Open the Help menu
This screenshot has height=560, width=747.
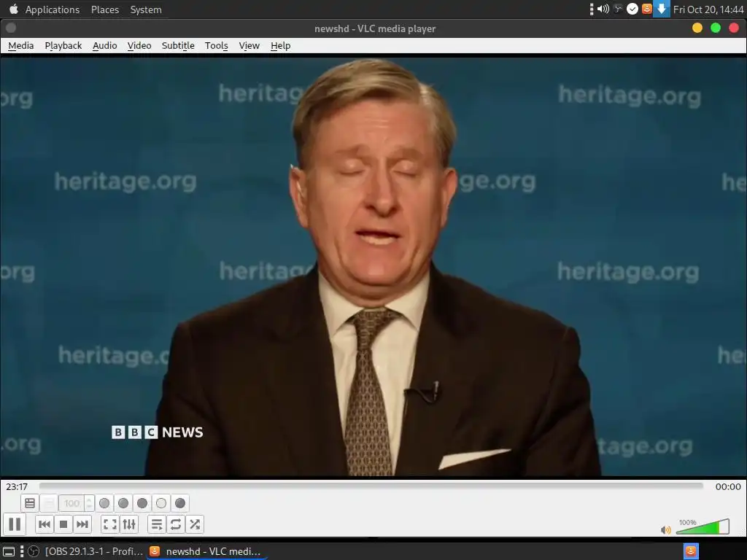tap(281, 46)
